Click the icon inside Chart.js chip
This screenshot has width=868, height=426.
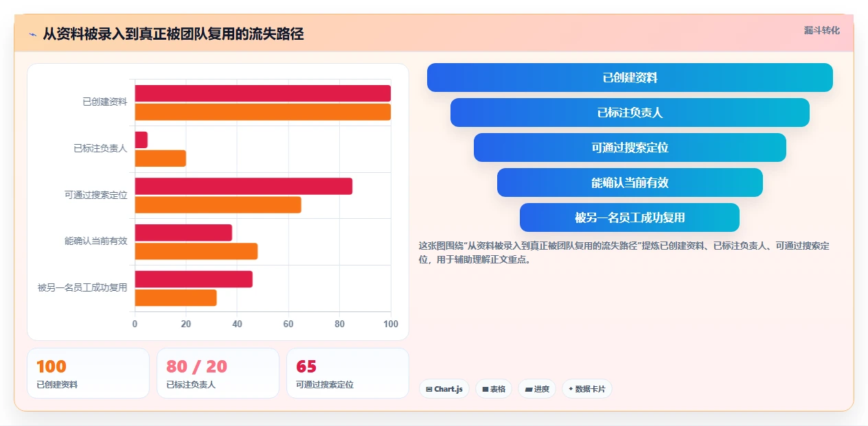(429, 389)
